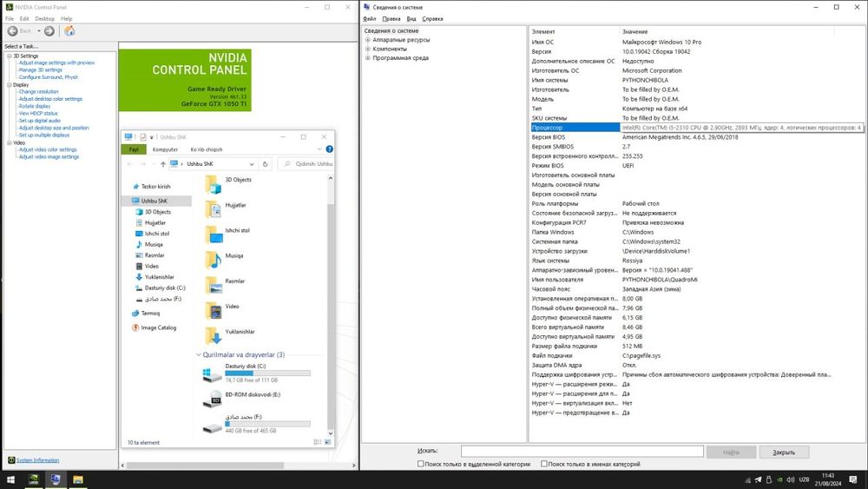
Task: Open the Ko'rib chiqish ribbon tab
Action: [x=207, y=149]
